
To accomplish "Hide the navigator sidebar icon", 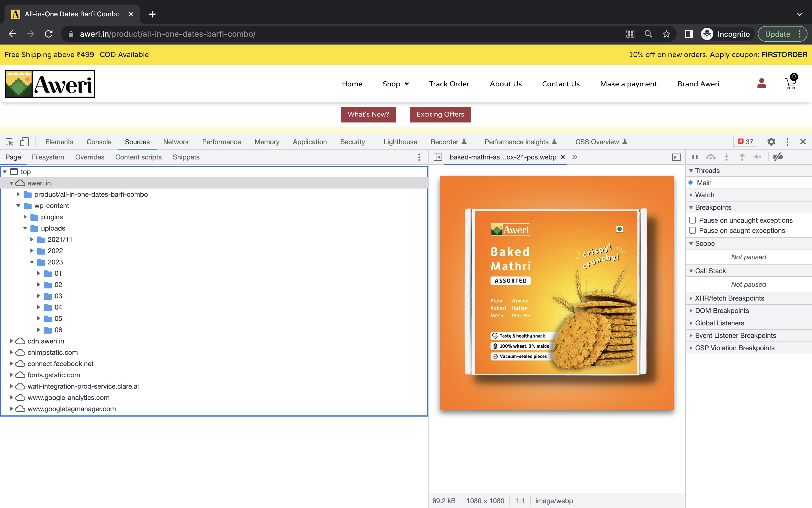I will point(438,157).
